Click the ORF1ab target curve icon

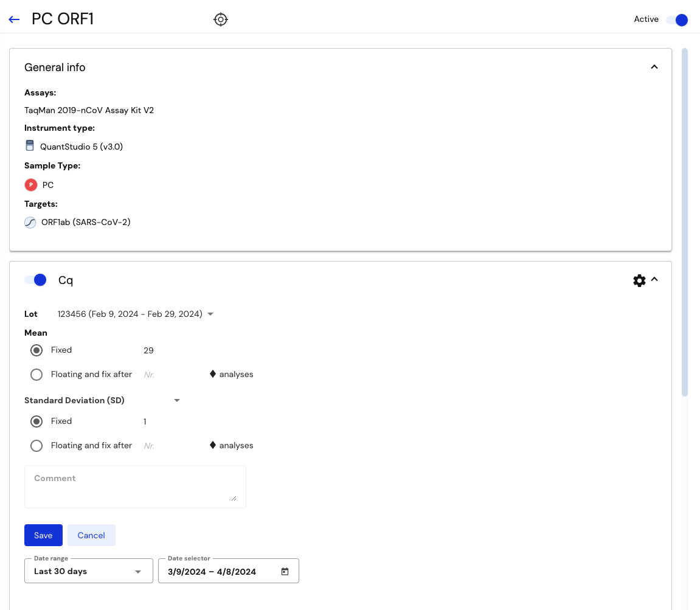(30, 223)
